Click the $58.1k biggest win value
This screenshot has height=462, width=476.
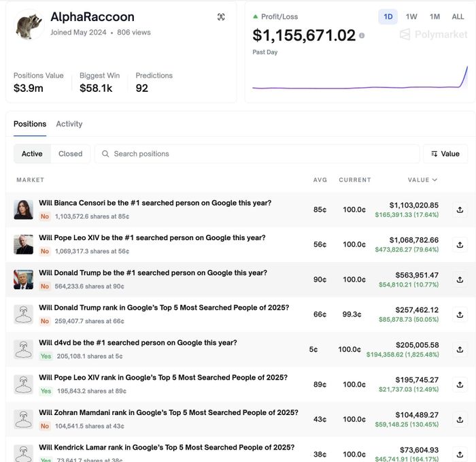coord(96,88)
